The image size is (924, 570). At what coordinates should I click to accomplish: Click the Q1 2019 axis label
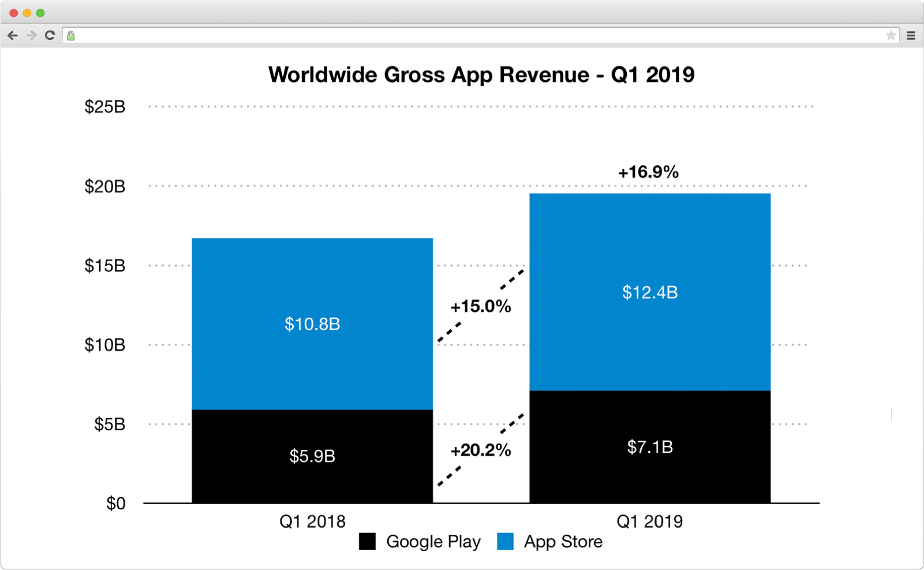pos(650,521)
